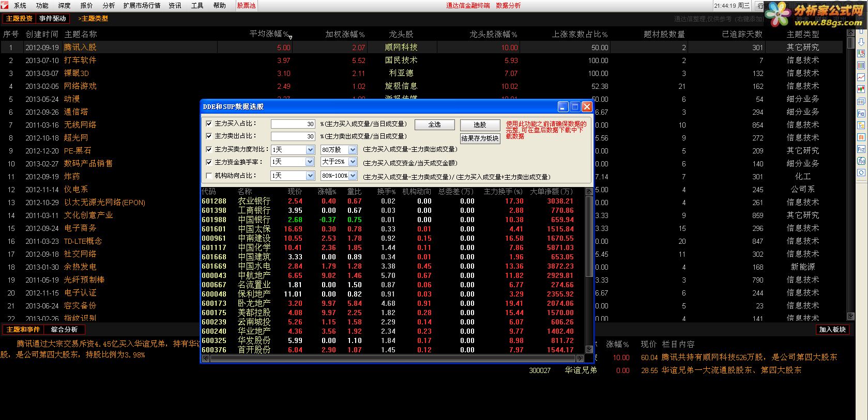Select 腾讯入股 theme row

click(x=423, y=47)
